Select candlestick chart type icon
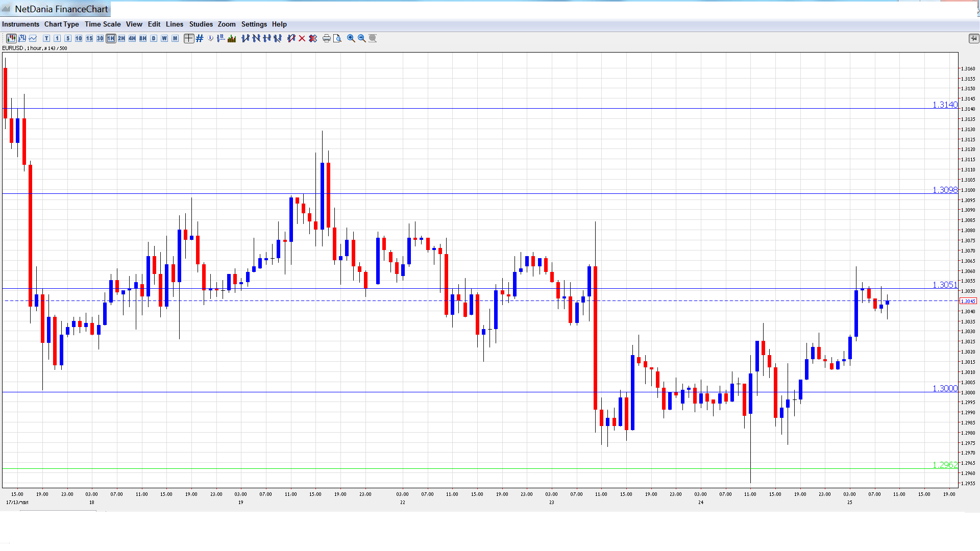Viewport: 980px width, 551px height. [11, 38]
